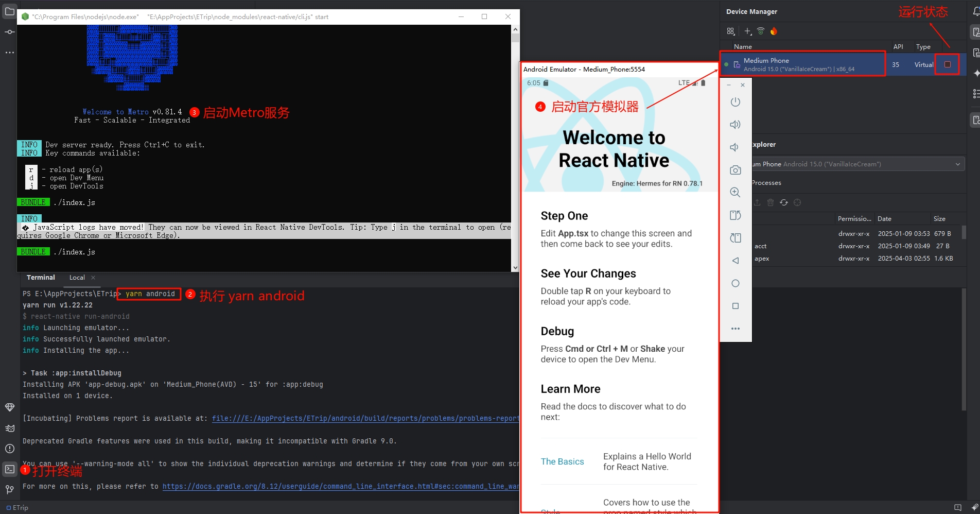Open device grouping dropdown in Device Manager
980x514 pixels.
pos(731,31)
